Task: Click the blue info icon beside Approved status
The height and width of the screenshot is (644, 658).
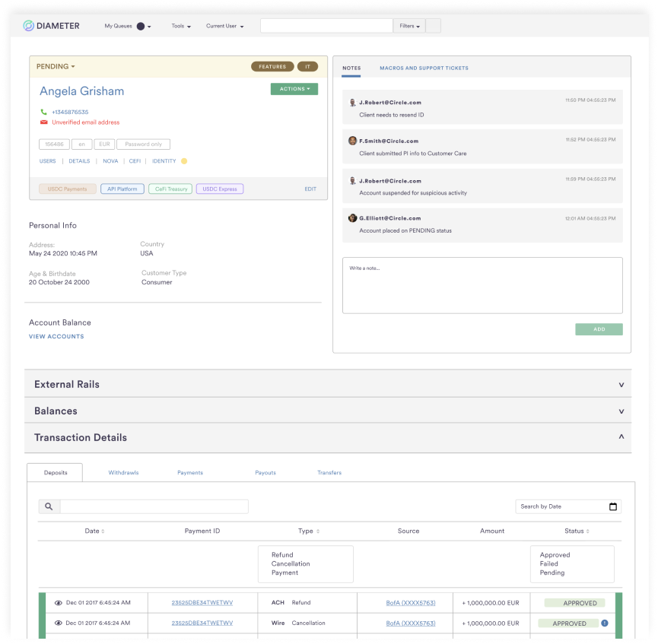Action: [605, 623]
